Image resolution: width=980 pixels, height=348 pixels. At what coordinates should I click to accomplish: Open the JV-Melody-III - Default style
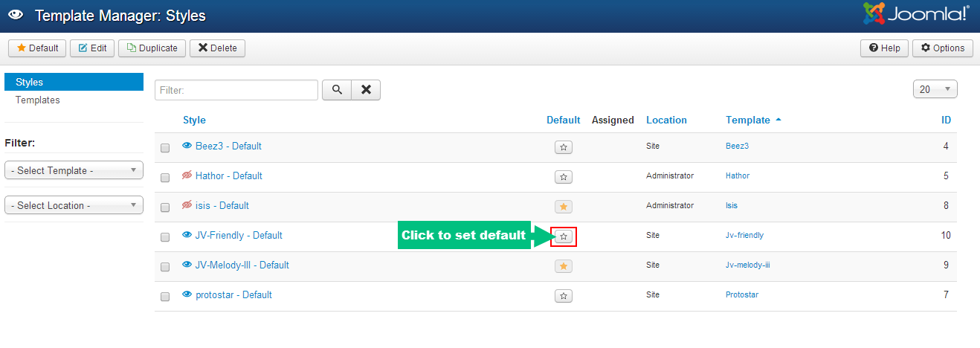pos(242,265)
